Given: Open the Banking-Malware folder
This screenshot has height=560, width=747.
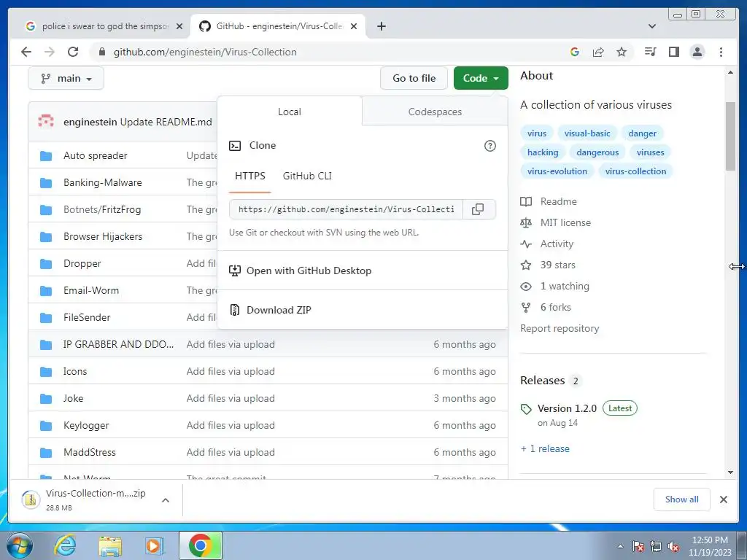Looking at the screenshot, I should coord(102,182).
